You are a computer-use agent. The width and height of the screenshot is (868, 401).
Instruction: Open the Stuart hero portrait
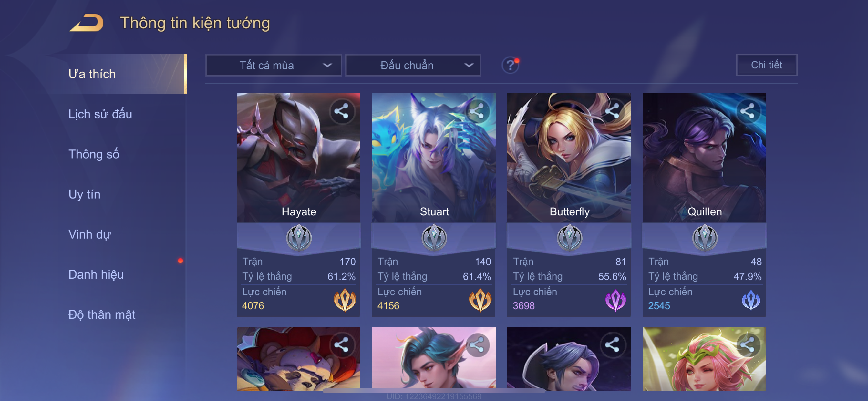click(x=434, y=158)
